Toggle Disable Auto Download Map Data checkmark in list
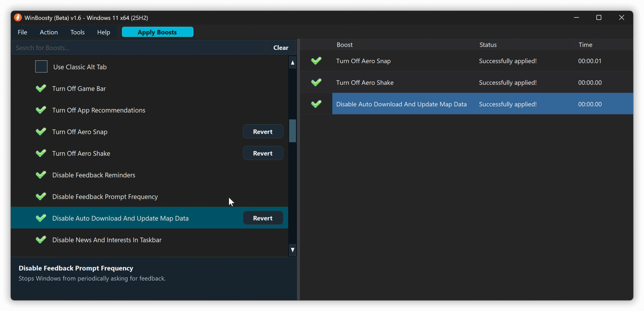644x311 pixels. [41, 218]
